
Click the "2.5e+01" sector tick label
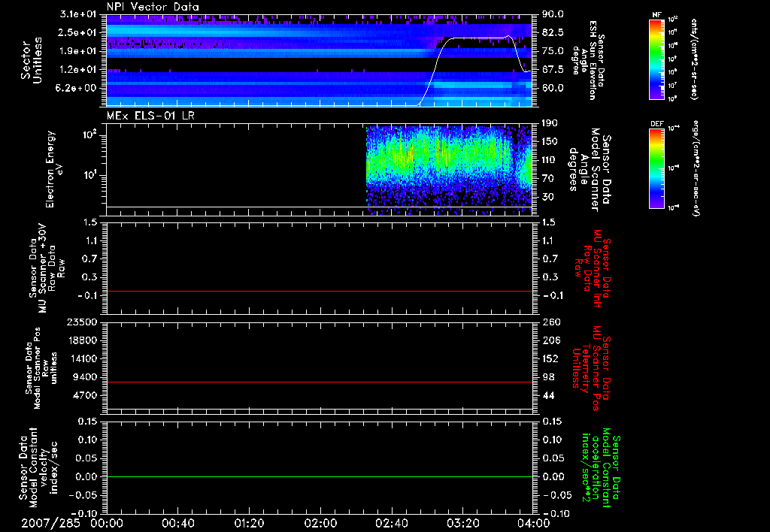click(x=78, y=32)
